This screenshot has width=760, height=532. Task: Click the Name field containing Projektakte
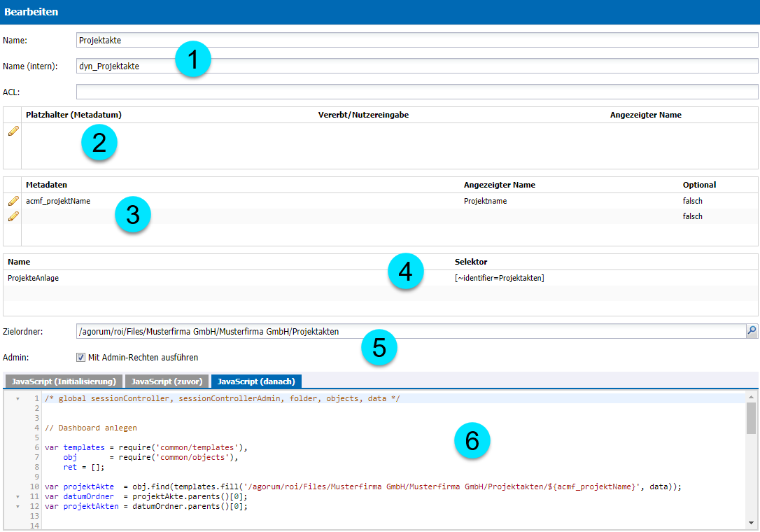(x=417, y=41)
